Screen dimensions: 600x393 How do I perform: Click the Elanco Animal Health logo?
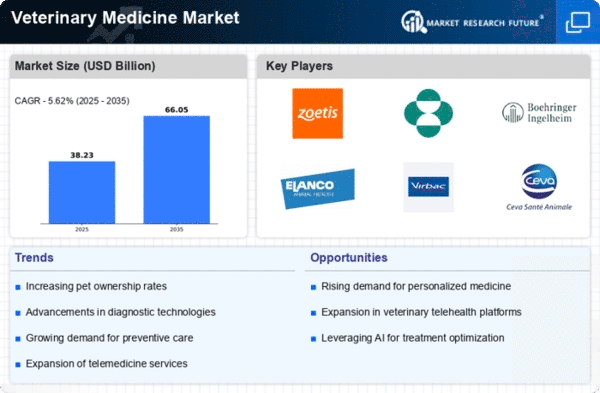(318, 188)
